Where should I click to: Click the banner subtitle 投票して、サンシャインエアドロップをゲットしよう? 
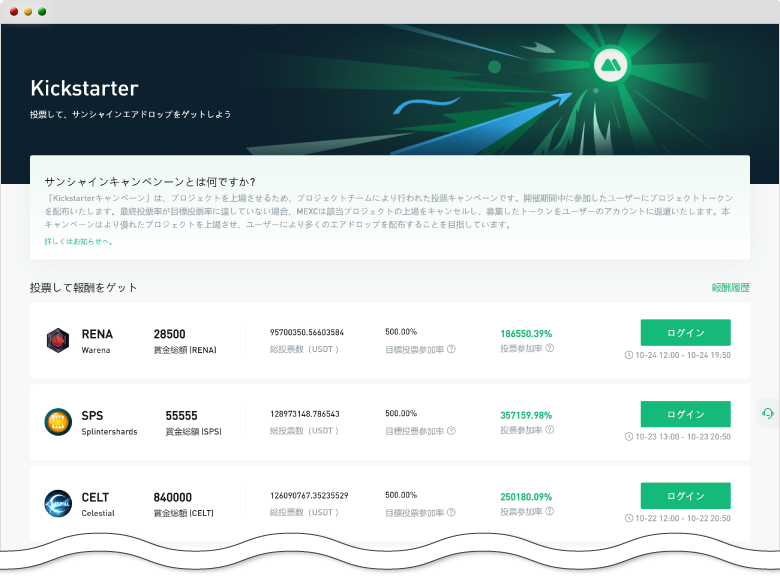[130, 114]
